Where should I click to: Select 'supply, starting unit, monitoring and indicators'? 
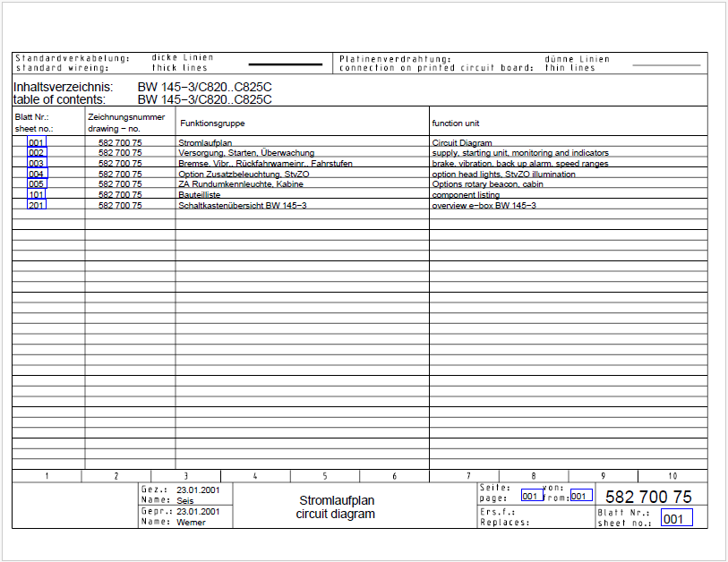[520, 153]
